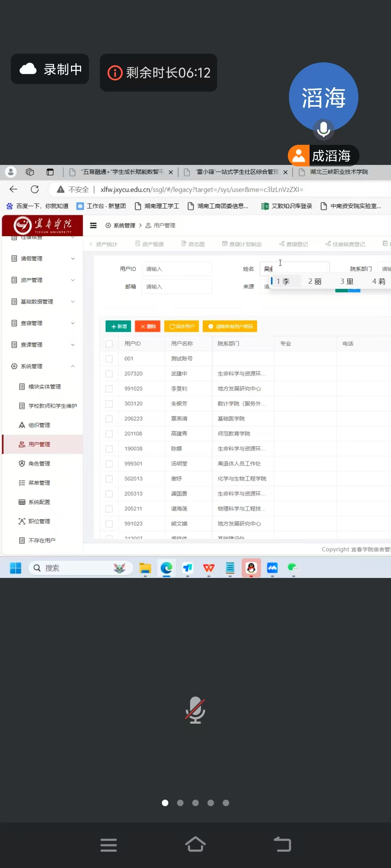
Task: Open 角色管理 in the sidebar
Action: (x=39, y=463)
